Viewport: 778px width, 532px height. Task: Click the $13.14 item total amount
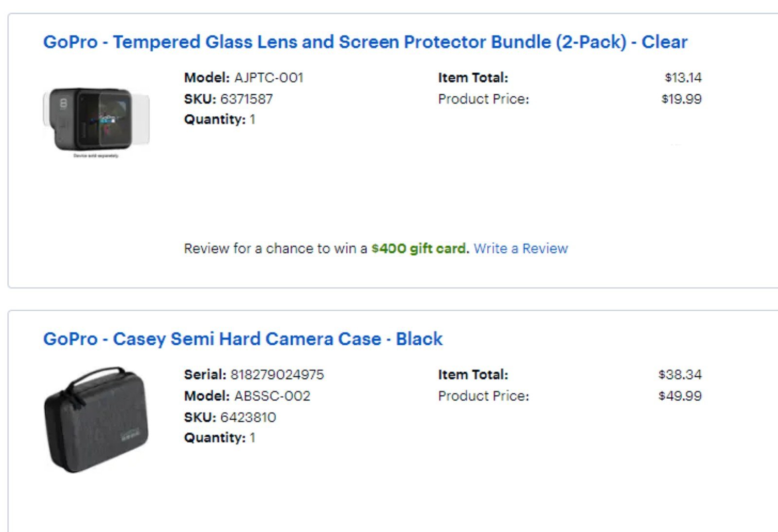point(683,78)
